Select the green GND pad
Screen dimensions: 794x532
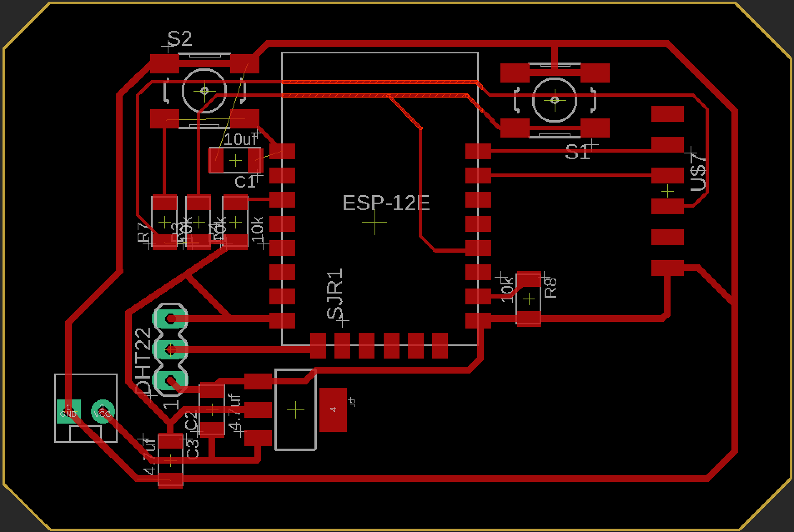[x=68, y=412]
